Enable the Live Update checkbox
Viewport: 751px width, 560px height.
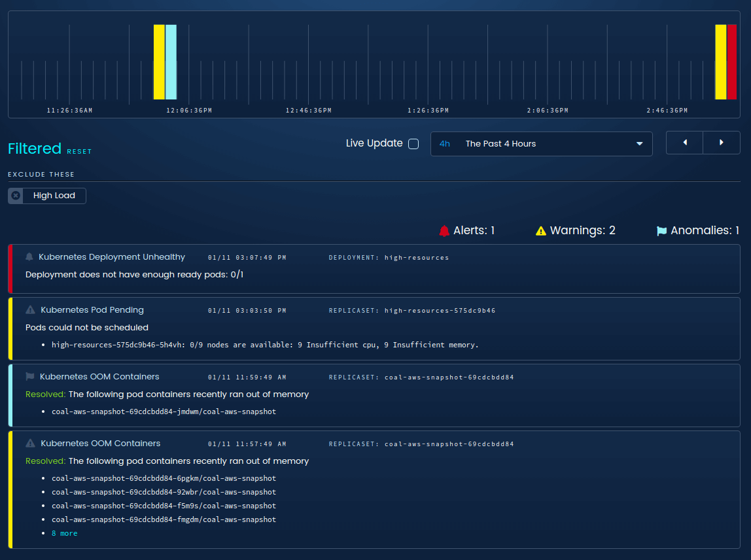click(413, 143)
